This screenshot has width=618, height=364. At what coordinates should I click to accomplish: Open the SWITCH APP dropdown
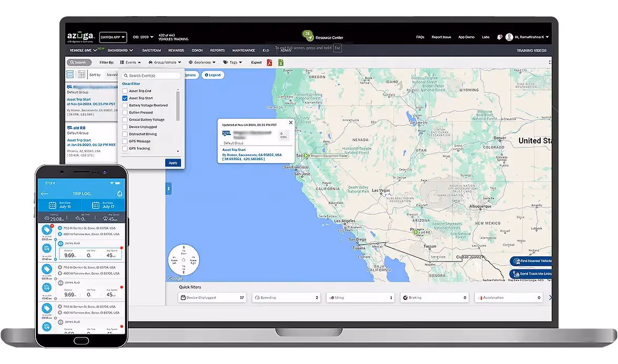113,37
